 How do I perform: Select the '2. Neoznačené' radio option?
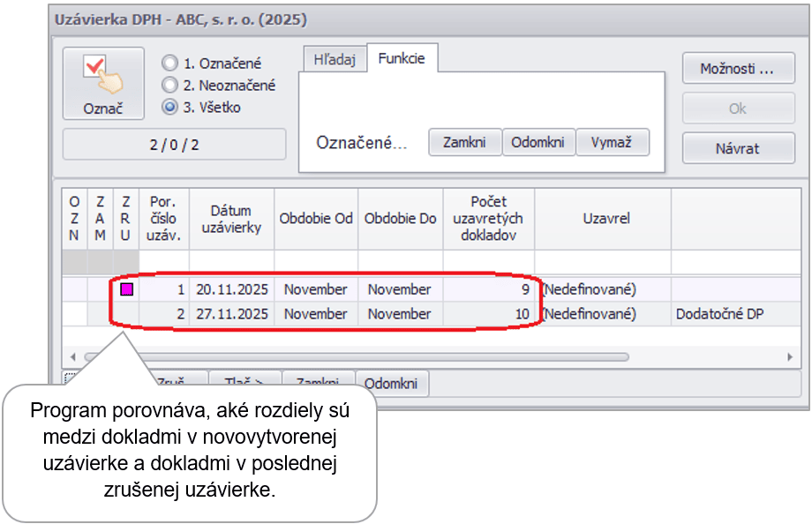[x=169, y=86]
